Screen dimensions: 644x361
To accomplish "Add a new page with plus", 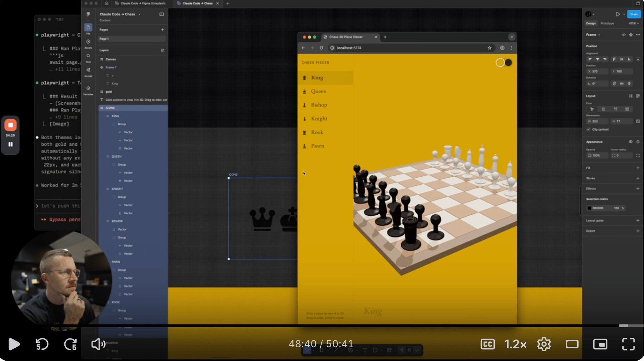I will click(x=163, y=30).
